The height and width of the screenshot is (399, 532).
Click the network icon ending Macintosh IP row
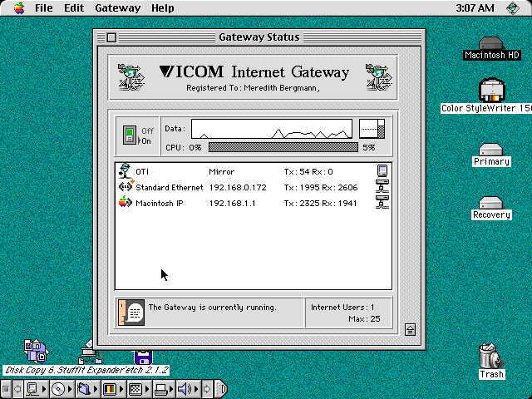click(x=382, y=202)
